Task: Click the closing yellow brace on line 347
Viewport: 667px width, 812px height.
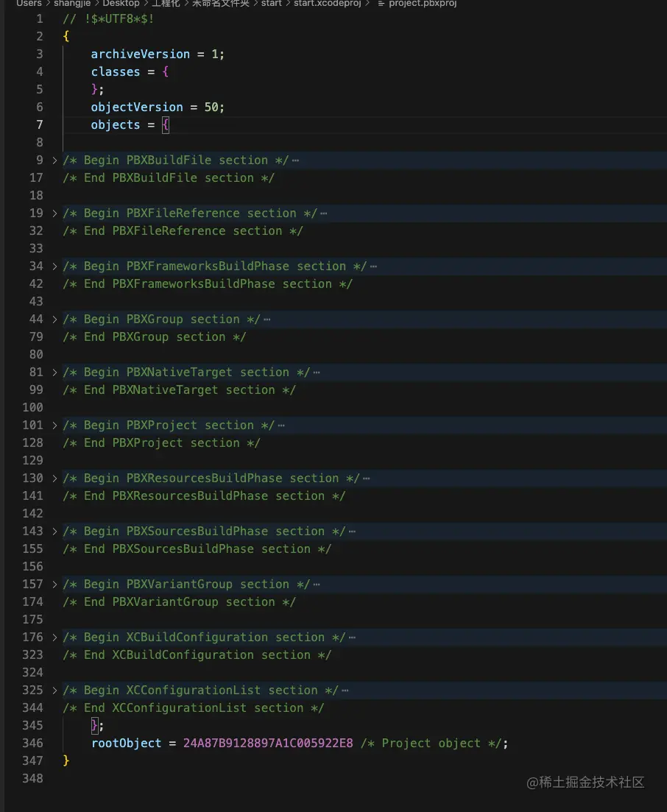Action: 66,760
